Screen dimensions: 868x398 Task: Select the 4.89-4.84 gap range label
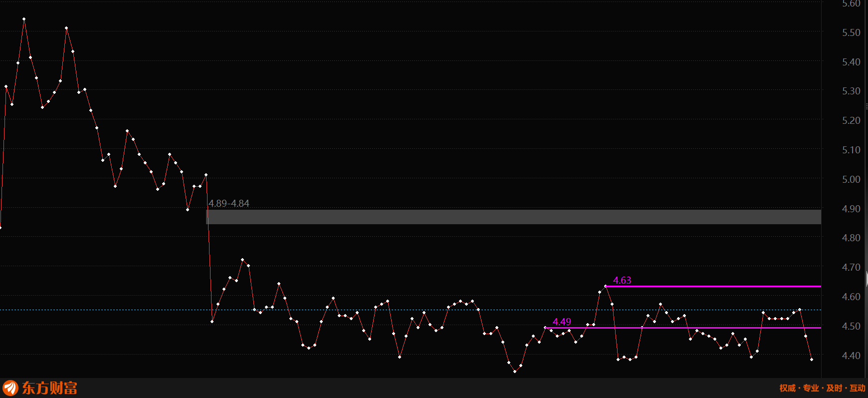[x=229, y=203]
